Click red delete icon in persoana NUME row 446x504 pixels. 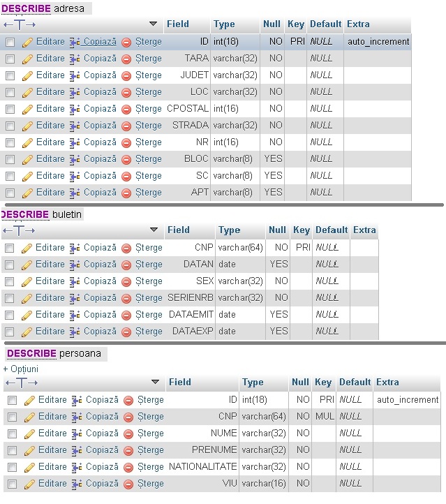pyautogui.click(x=128, y=434)
